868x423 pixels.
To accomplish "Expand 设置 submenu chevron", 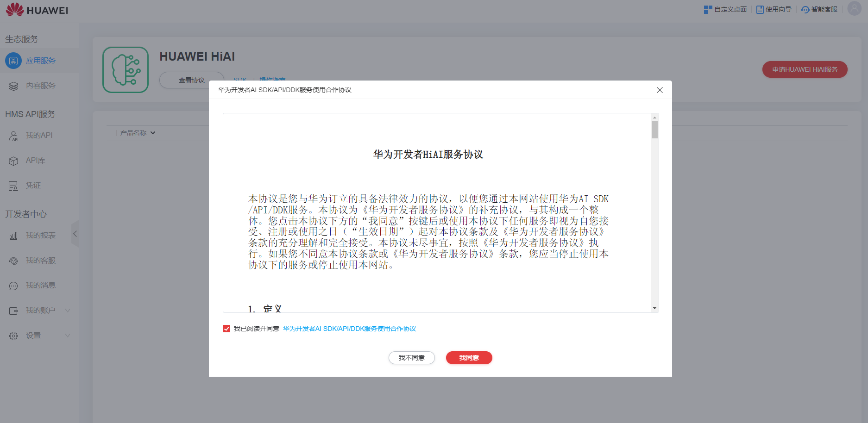I will pos(68,336).
